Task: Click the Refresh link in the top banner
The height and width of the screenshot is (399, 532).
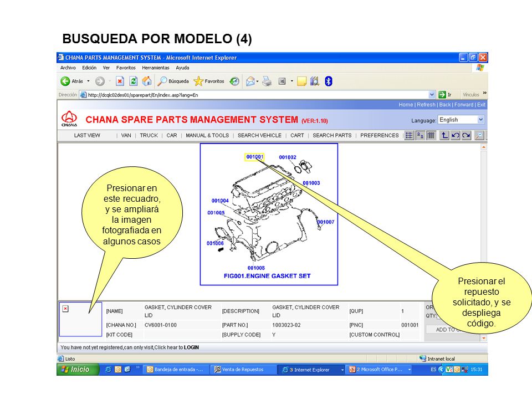Action: point(426,105)
